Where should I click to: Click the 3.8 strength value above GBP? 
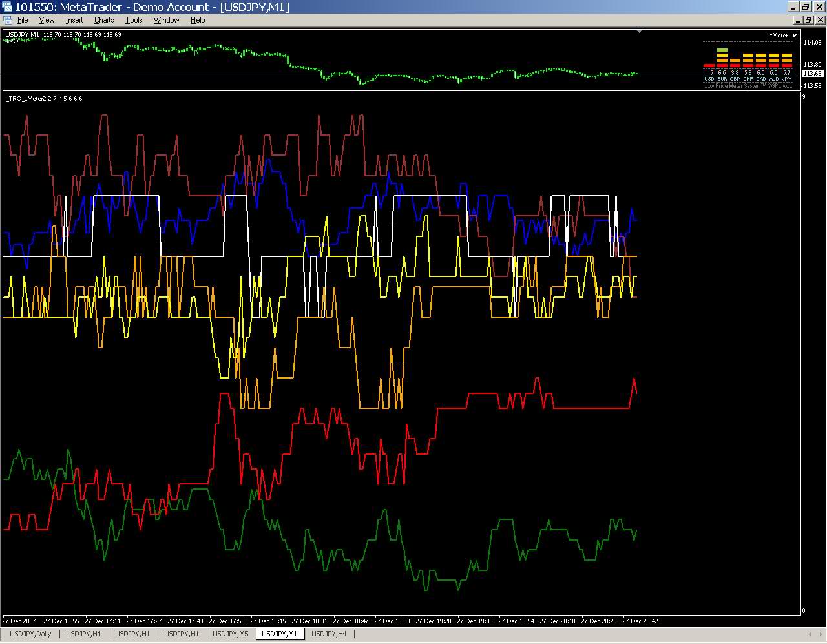(x=735, y=73)
